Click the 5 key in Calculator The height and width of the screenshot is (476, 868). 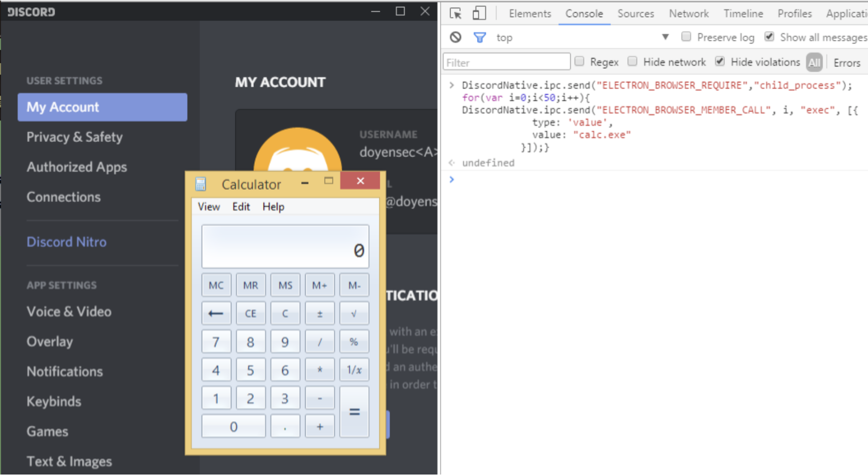[250, 370]
